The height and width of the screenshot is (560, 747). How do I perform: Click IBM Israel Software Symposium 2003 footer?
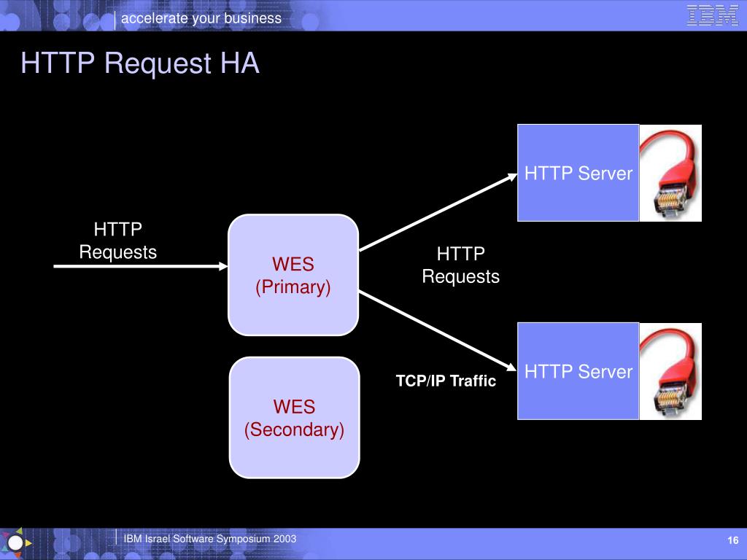210,539
